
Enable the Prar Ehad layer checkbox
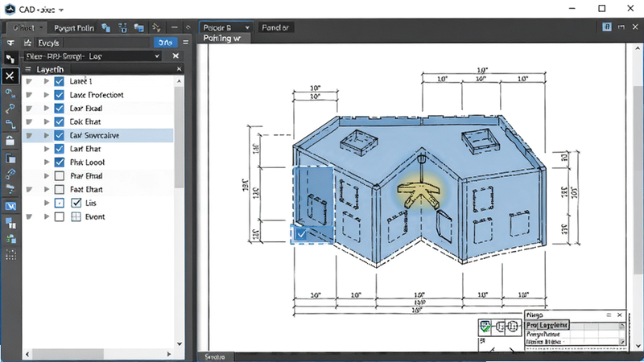click(x=59, y=175)
